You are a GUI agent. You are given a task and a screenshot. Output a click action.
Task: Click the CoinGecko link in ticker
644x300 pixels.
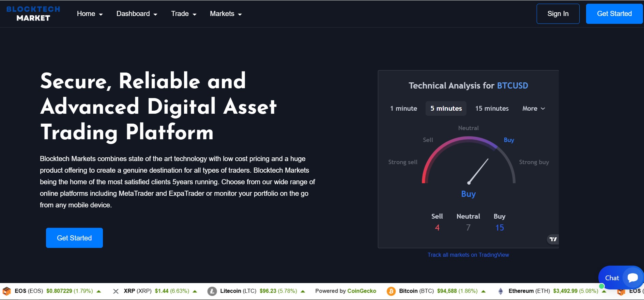[x=362, y=291]
